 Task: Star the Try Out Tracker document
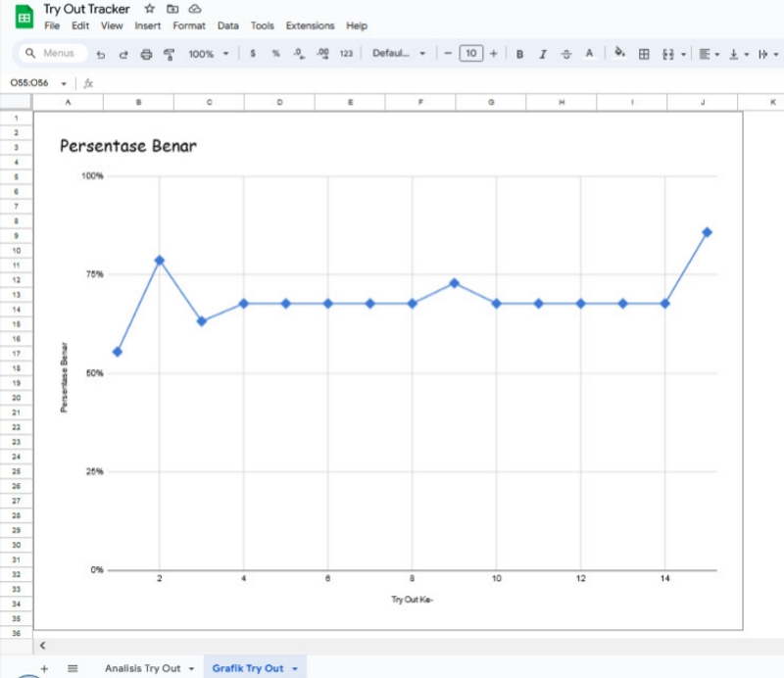coord(150,9)
